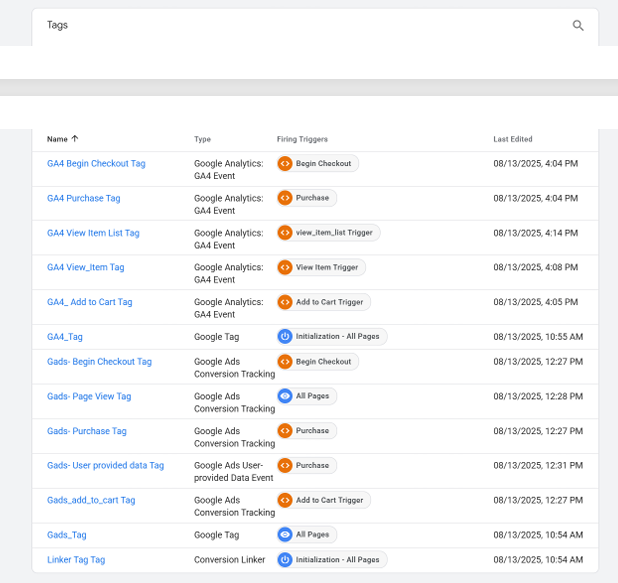Click the Name column header
The image size is (618, 583).
tap(57, 139)
